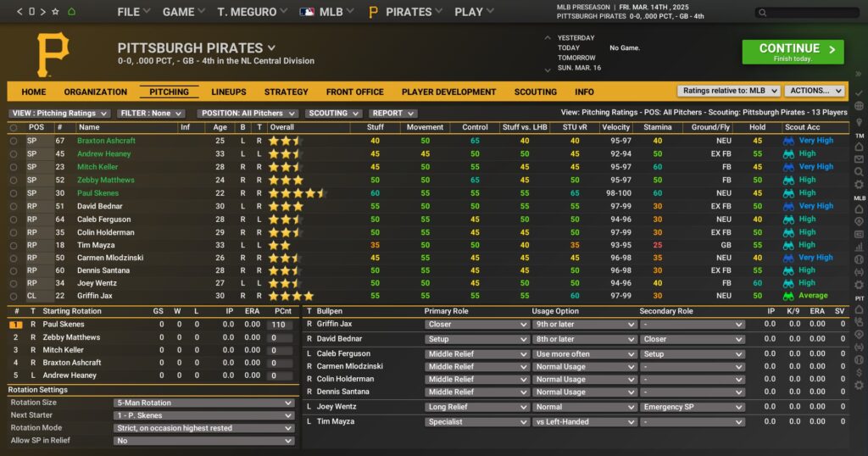Switch to the LINEUPS tab
The height and width of the screenshot is (456, 868).
(x=229, y=92)
